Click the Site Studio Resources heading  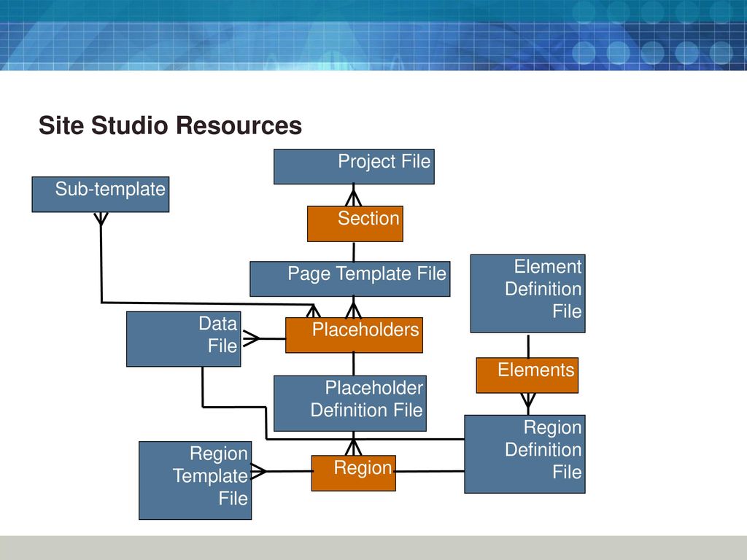pos(170,125)
